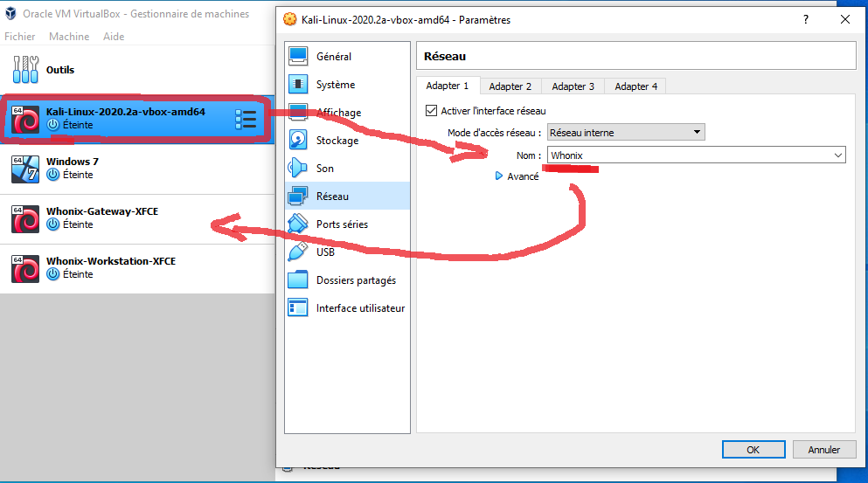
Task: Click the Général monitor icon
Action: (298, 56)
